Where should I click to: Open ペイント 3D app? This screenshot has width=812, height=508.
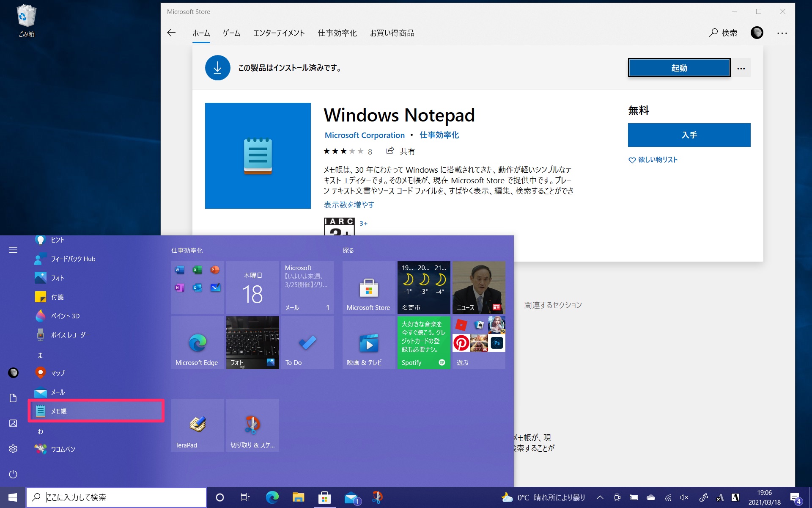96,316
